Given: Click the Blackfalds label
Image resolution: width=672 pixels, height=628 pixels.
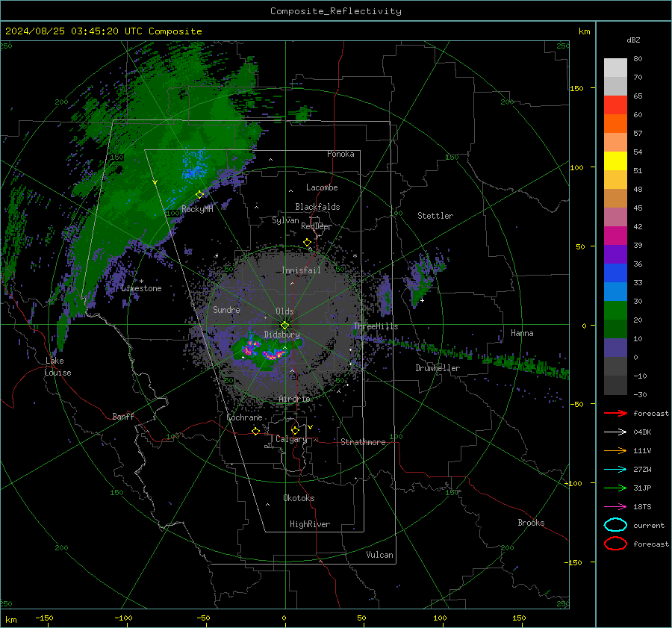Looking at the screenshot, I should tap(317, 207).
